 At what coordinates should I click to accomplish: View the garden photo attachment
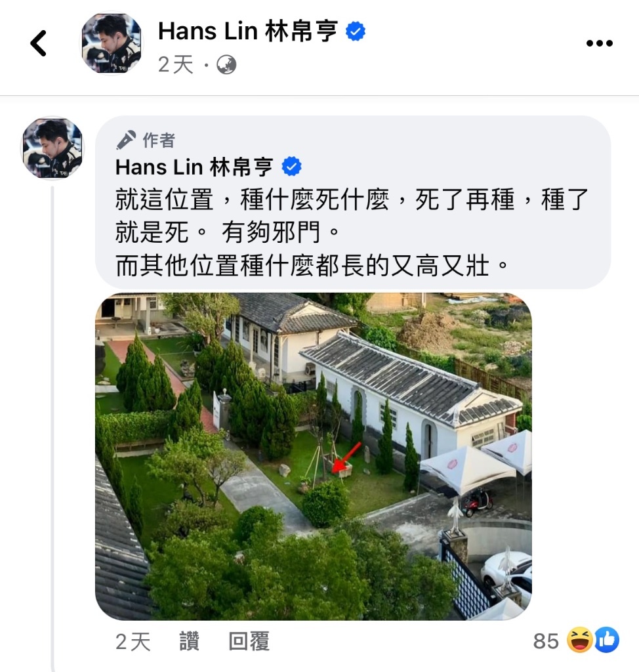coord(314,457)
